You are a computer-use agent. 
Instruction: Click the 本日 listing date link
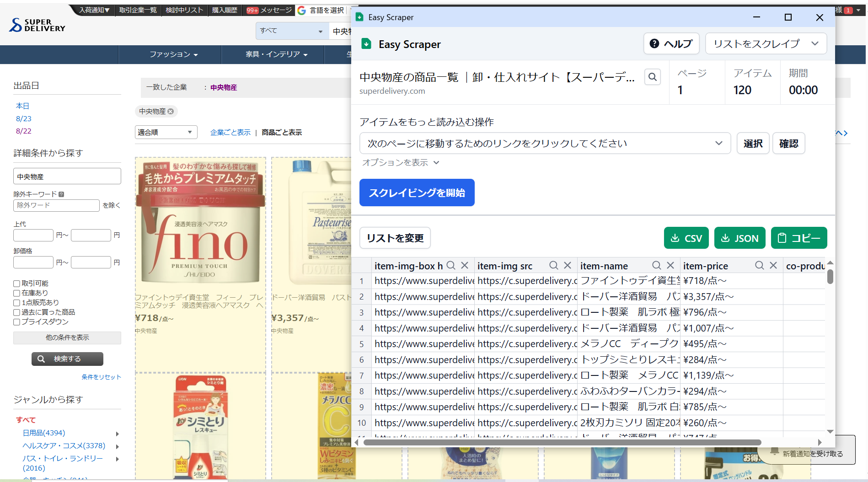[x=22, y=106]
